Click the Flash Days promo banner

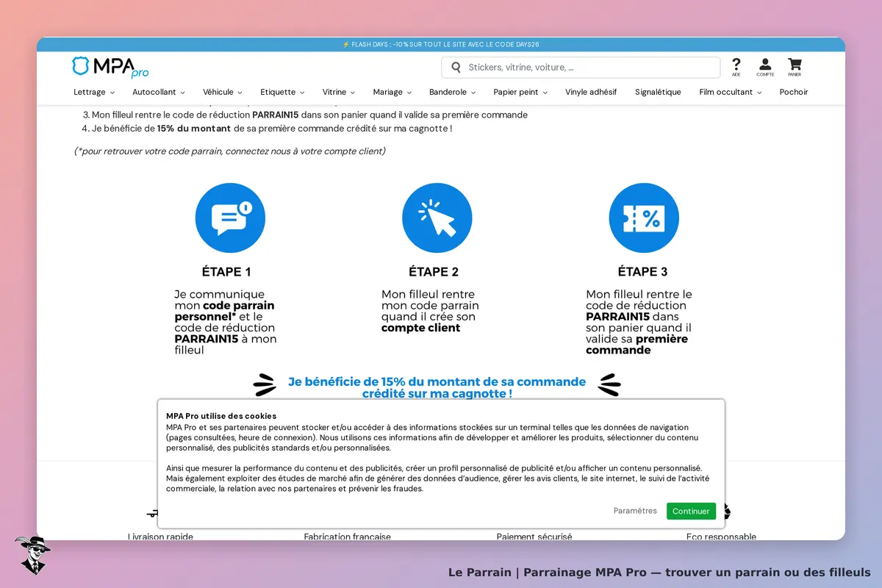click(x=441, y=44)
